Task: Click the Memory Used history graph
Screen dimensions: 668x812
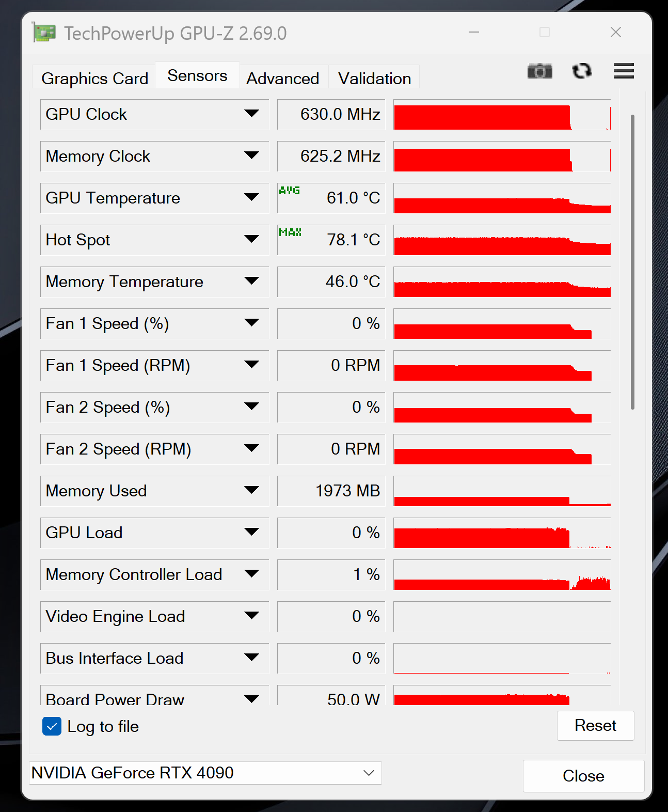Action: [x=502, y=491]
